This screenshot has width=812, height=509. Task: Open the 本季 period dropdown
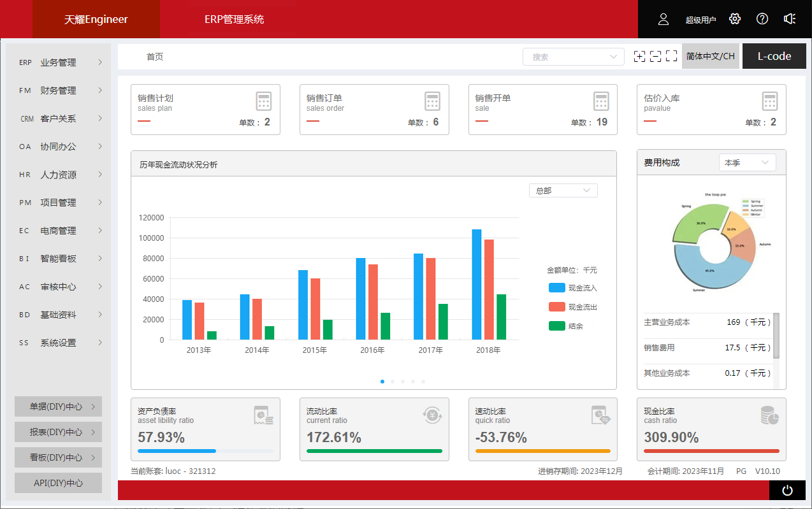[747, 163]
